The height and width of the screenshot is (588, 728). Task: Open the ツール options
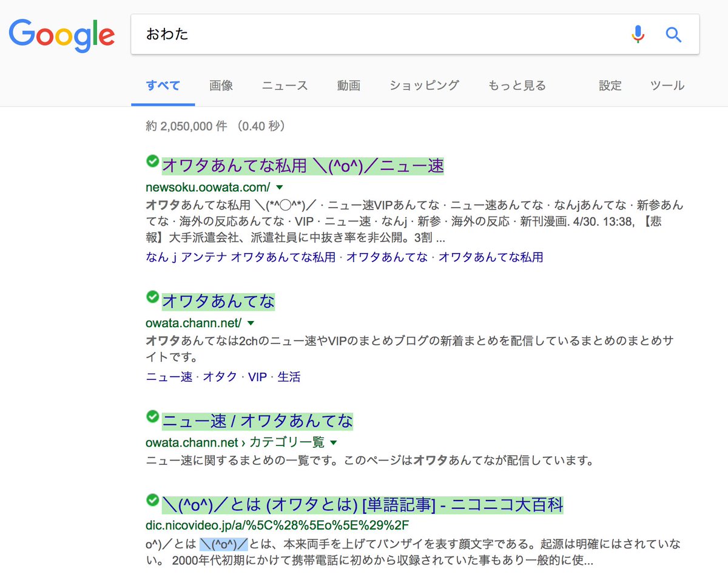coord(667,86)
